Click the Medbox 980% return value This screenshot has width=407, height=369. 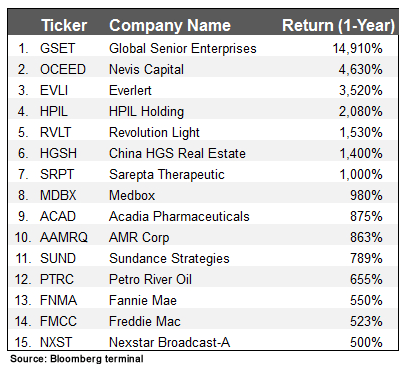366,196
